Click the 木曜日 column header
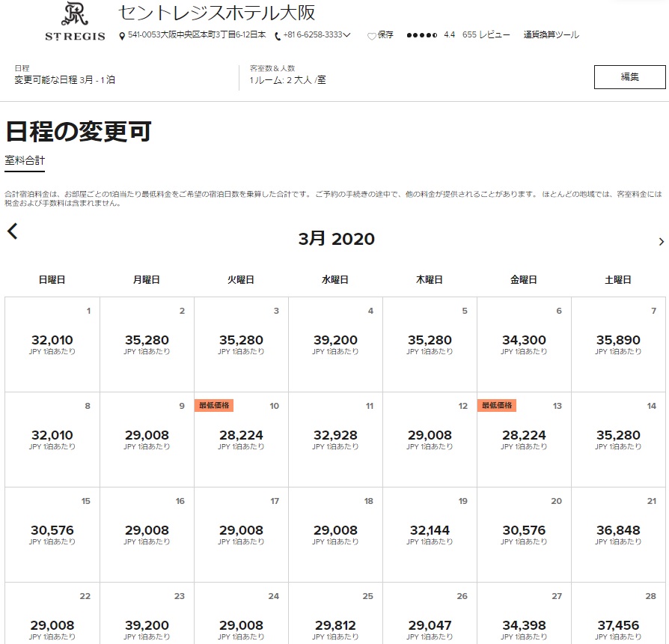669x644 pixels. coord(430,280)
